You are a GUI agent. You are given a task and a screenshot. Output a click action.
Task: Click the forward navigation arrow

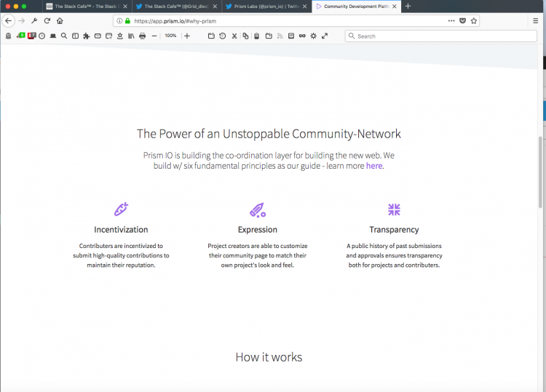[22, 21]
